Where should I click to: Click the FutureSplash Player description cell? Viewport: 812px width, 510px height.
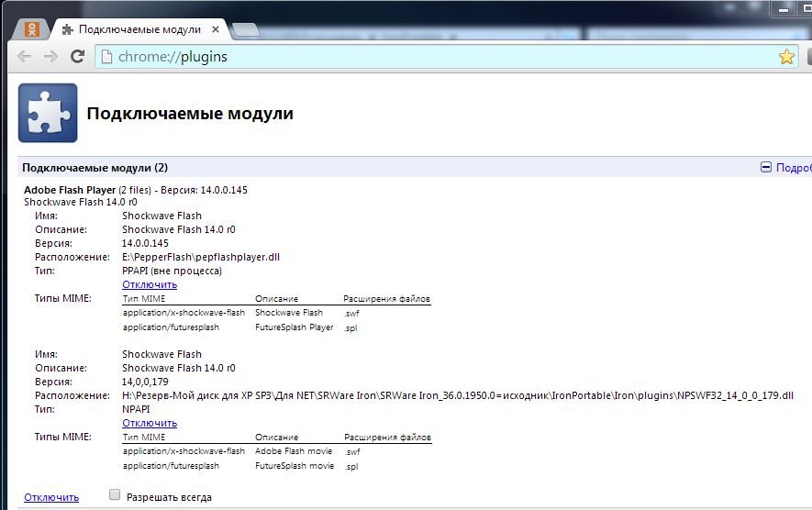point(295,327)
